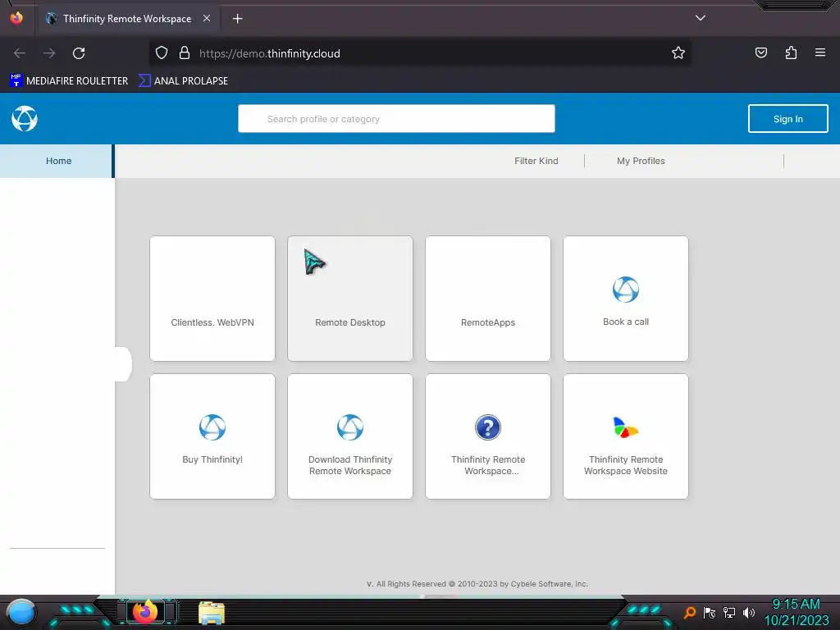
Task: Click the Search profile or category field
Action: tap(396, 118)
